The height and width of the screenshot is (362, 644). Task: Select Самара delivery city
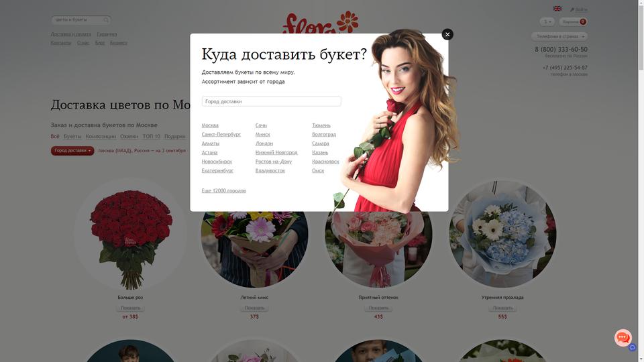321,143
